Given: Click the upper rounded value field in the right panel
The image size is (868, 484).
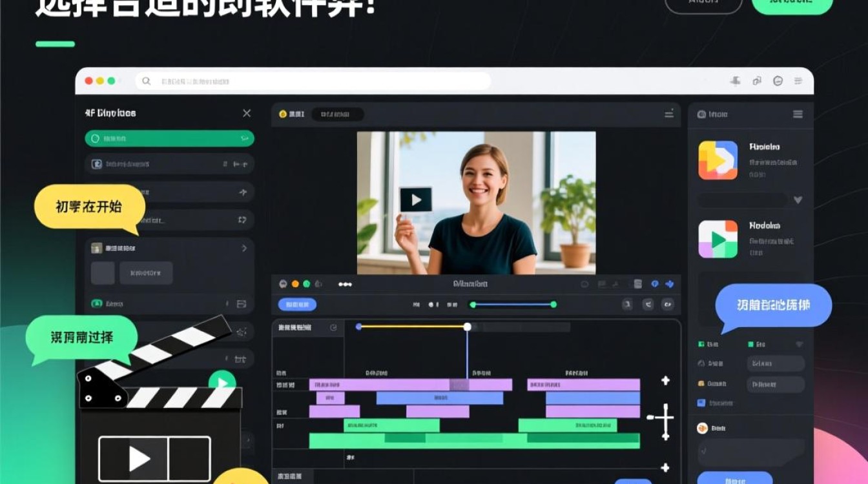Looking at the screenshot, I should [776, 363].
